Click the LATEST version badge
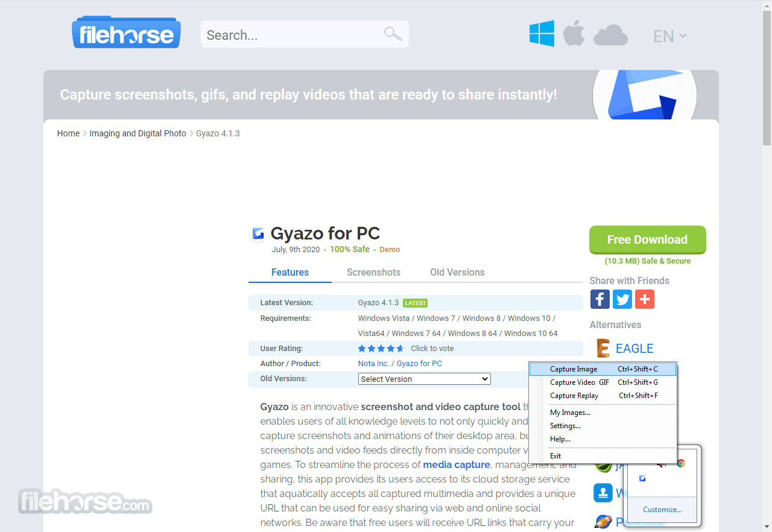Viewport: 772px width, 532px height. tap(415, 303)
